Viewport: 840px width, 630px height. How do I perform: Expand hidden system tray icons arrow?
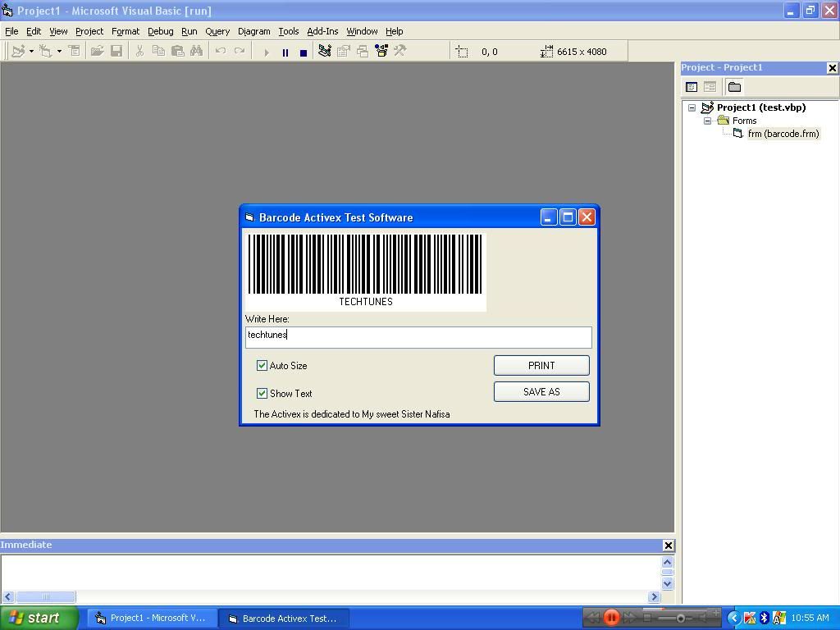coord(733,618)
